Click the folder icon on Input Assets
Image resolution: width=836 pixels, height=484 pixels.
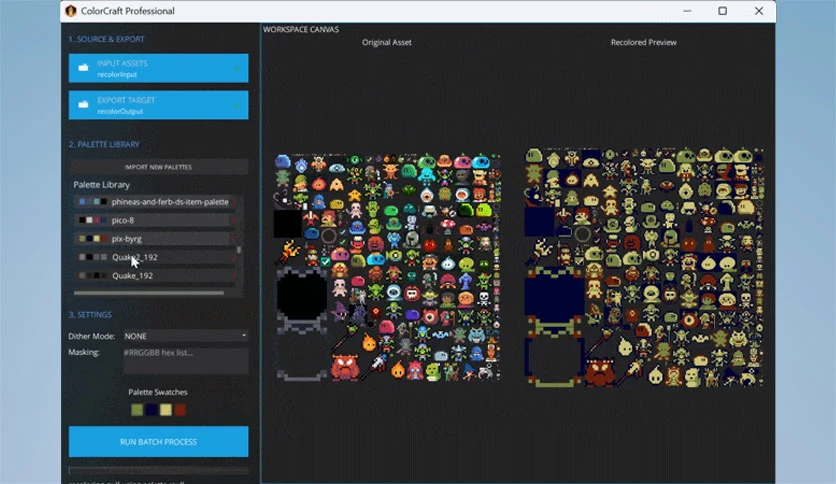click(x=84, y=68)
